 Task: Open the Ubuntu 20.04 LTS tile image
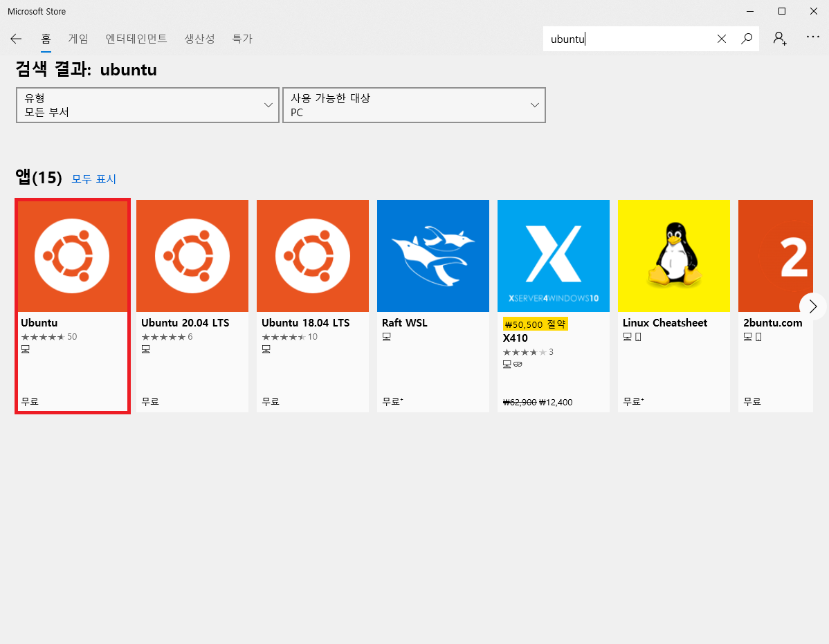[x=192, y=256]
